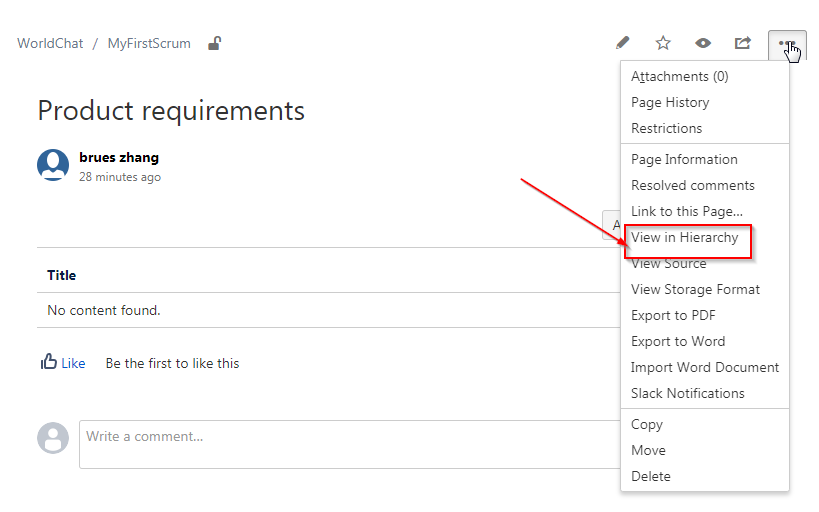Toggle the watch eye icon

(x=703, y=43)
